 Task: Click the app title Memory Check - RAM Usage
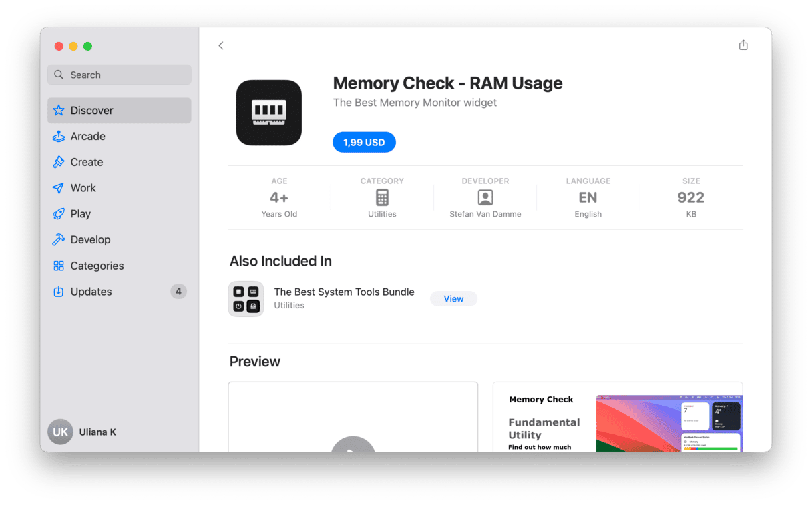(447, 83)
